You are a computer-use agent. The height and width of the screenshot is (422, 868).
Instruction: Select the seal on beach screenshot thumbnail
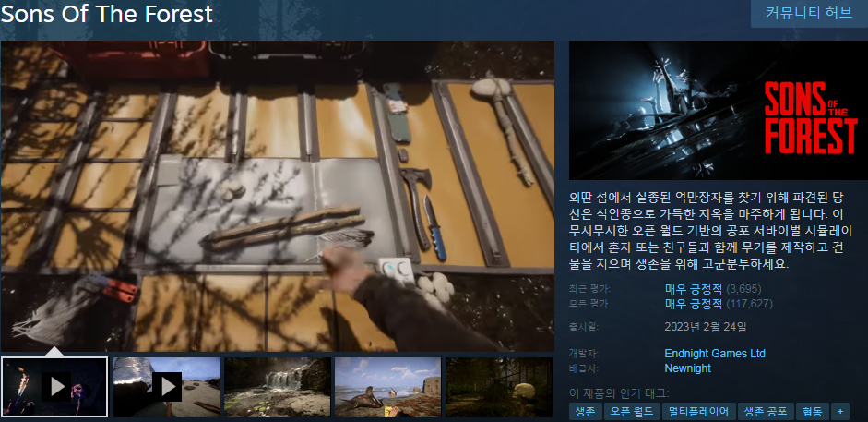[x=388, y=387]
